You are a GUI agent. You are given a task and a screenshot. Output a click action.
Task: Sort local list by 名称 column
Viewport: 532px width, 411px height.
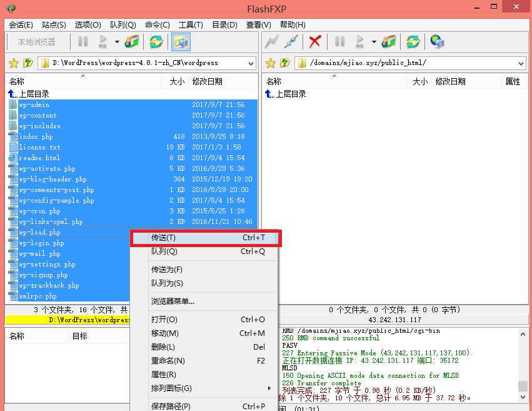(x=83, y=81)
